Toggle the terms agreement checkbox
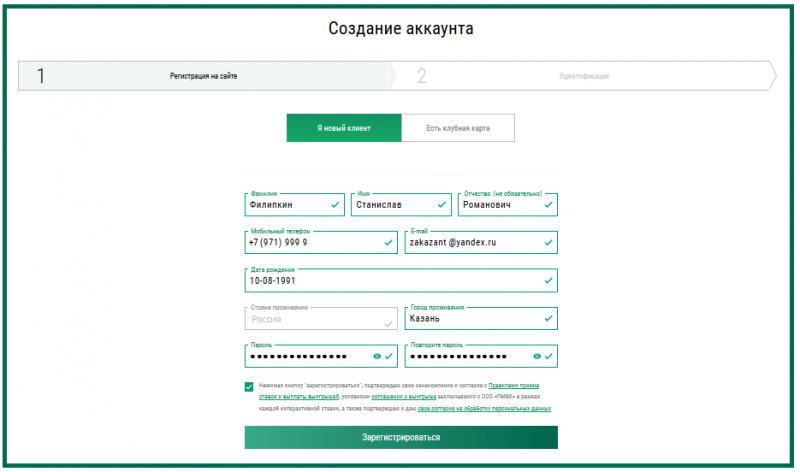 [249, 387]
